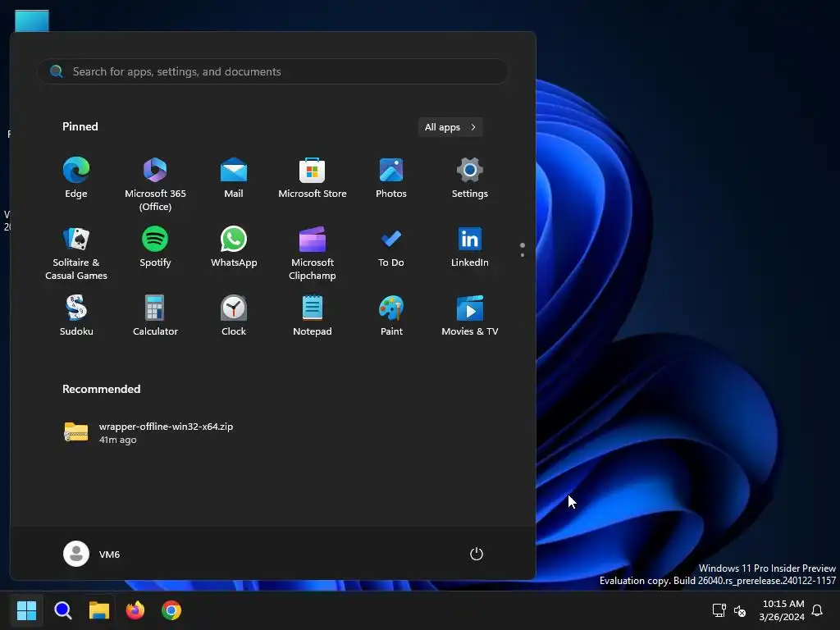Open the network status tray icon
The width and height of the screenshot is (840, 630).
coord(719,610)
